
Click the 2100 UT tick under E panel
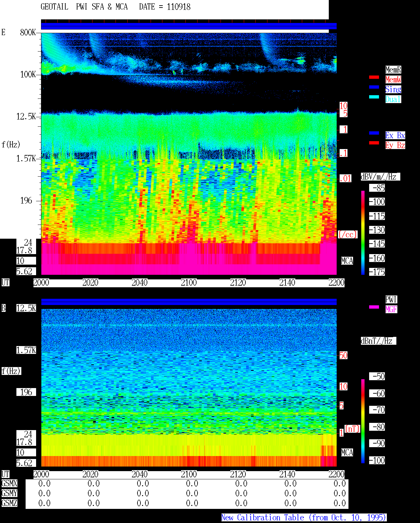tap(189, 282)
